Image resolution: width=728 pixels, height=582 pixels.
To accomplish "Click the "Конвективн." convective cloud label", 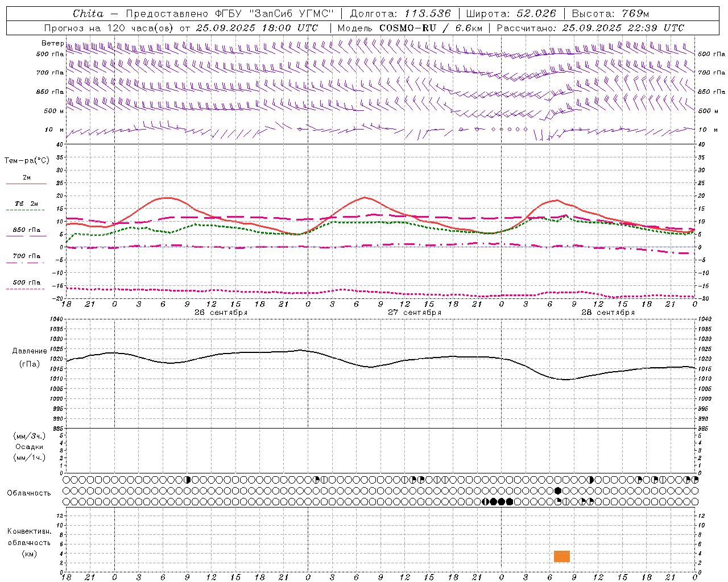I will point(29,531).
